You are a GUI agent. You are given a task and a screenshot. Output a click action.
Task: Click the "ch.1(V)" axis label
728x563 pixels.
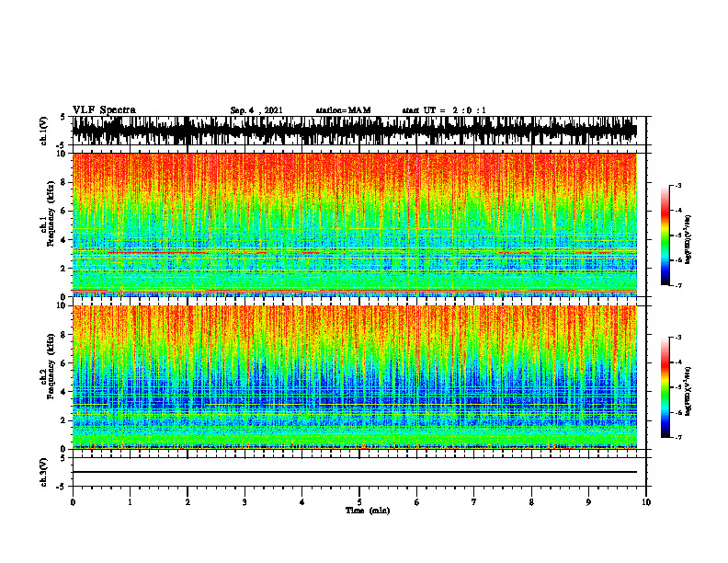click(44, 131)
